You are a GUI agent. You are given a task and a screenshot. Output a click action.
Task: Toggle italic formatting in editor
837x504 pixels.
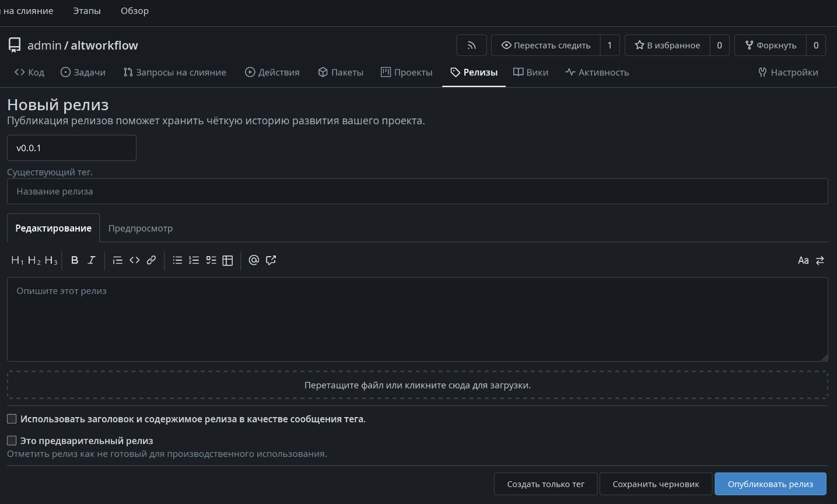click(x=92, y=260)
